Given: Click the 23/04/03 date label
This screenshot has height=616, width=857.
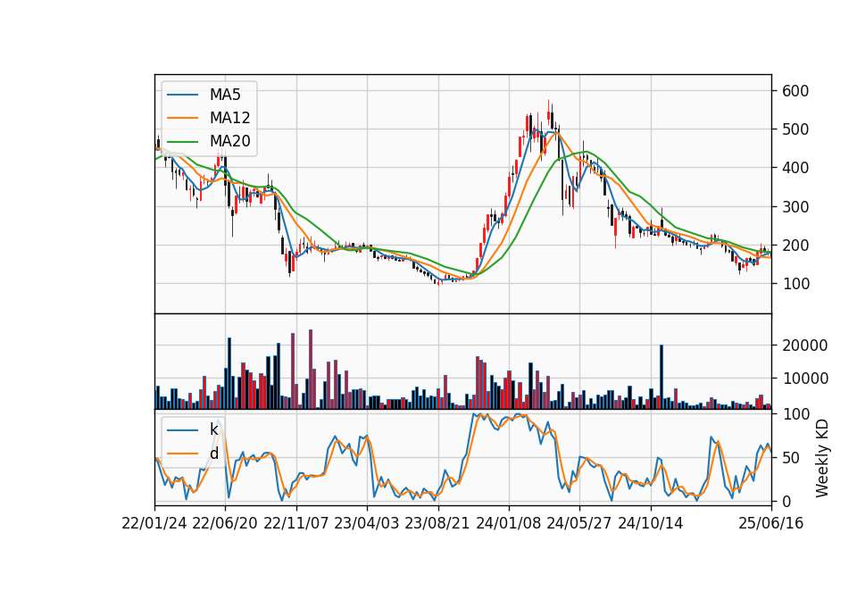Looking at the screenshot, I should point(367,523).
